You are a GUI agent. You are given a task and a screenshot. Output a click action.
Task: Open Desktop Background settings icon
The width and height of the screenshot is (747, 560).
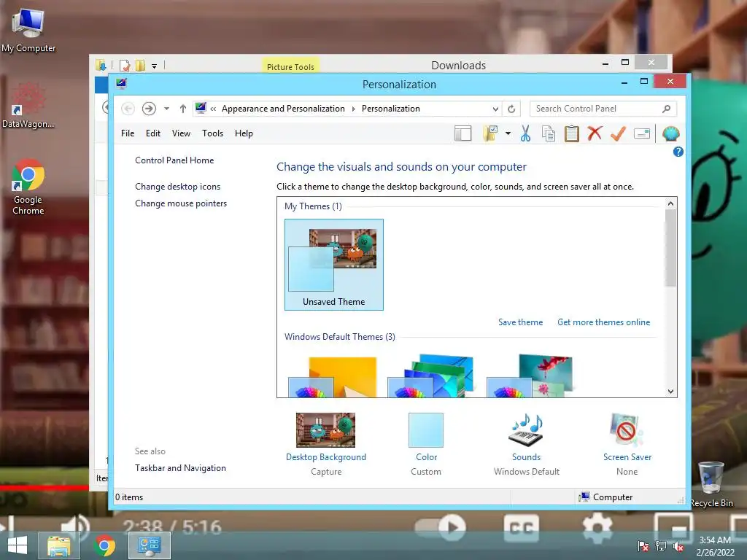coord(326,430)
